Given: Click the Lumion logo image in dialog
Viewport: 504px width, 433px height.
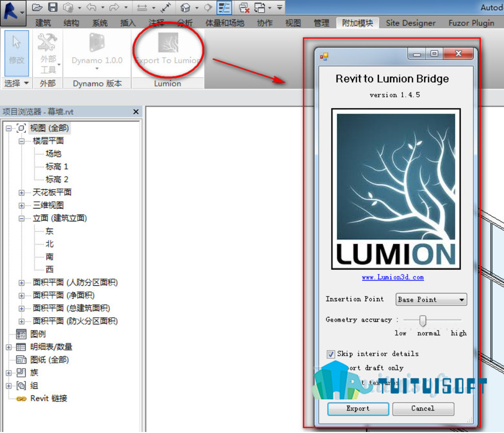Looking at the screenshot, I should (x=396, y=189).
